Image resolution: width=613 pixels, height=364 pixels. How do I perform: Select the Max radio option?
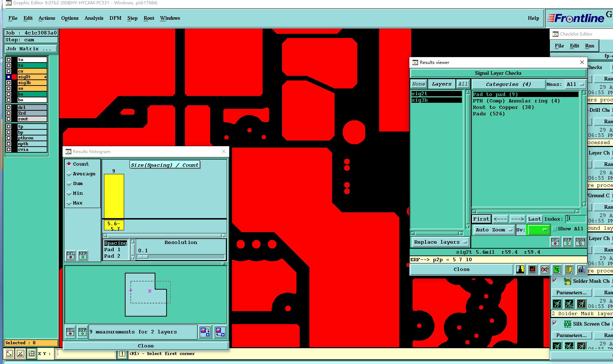(x=69, y=203)
